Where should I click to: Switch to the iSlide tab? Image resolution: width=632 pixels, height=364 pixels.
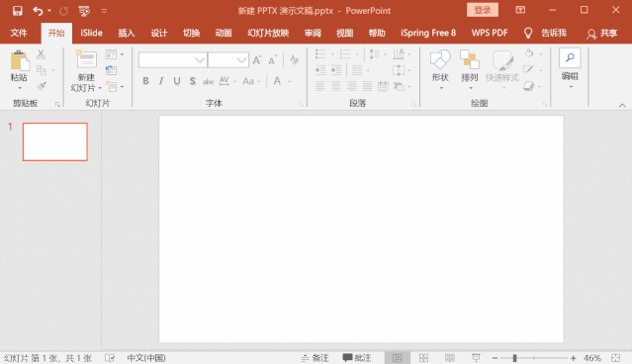92,33
